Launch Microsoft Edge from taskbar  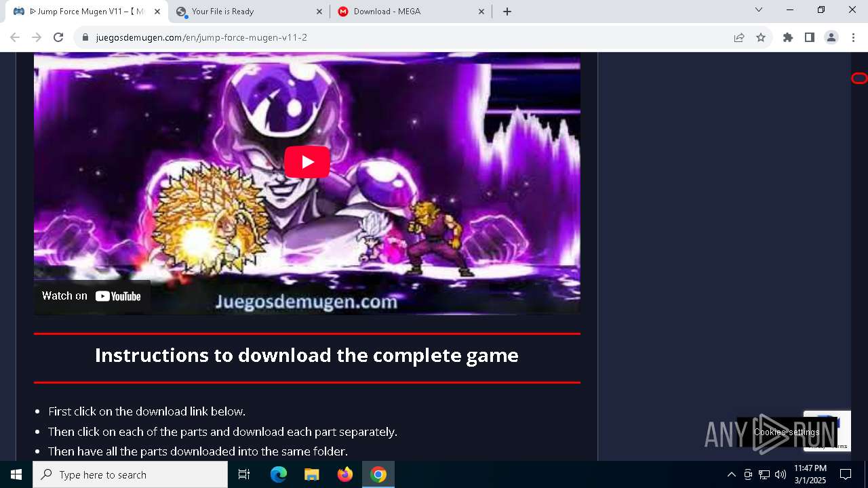(x=279, y=474)
